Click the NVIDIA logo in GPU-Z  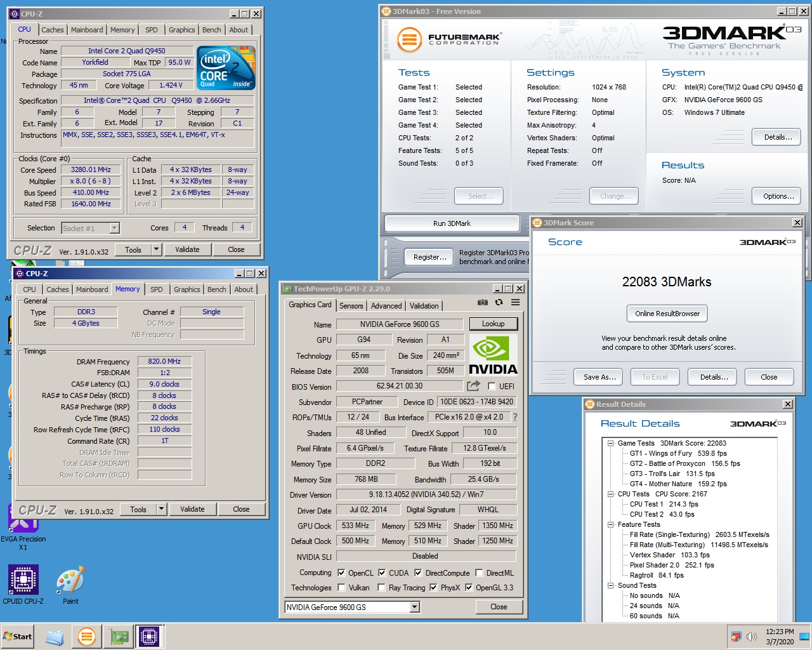tap(493, 355)
